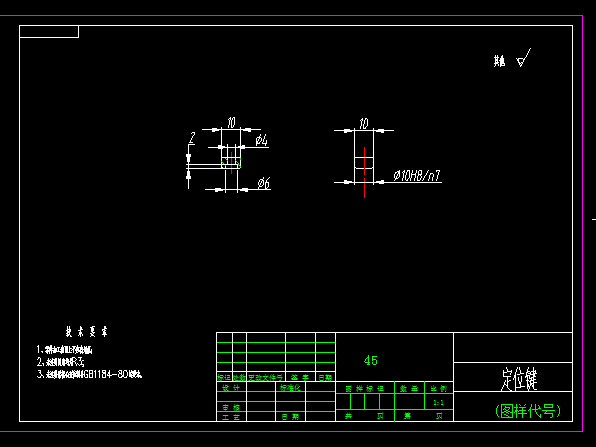The height and width of the screenshot is (447, 596).
Task: Click technical requirement line starting with 1.
Action: [x=64, y=349]
